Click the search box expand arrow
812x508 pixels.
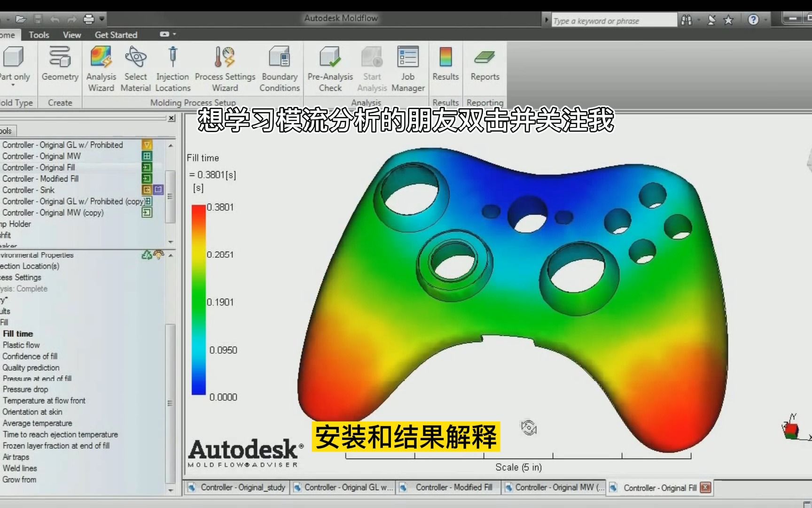coord(546,20)
